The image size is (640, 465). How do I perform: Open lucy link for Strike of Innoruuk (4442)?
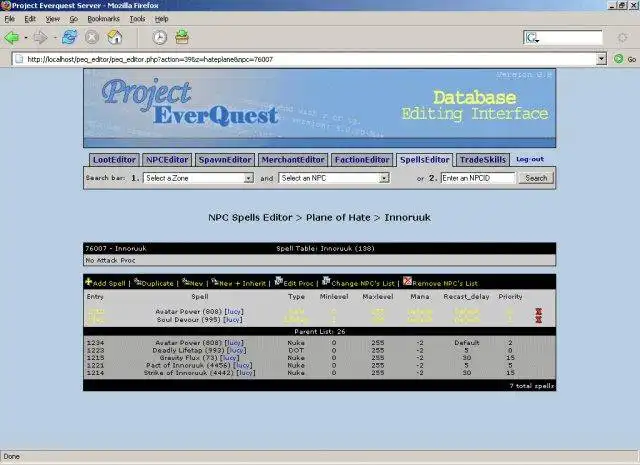tap(245, 373)
